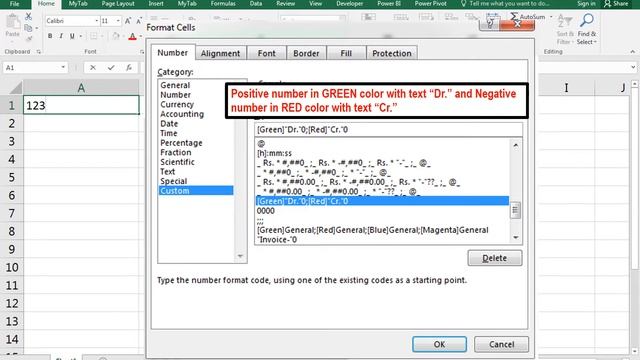Click the Format Cells help question mark

pyautogui.click(x=490, y=24)
